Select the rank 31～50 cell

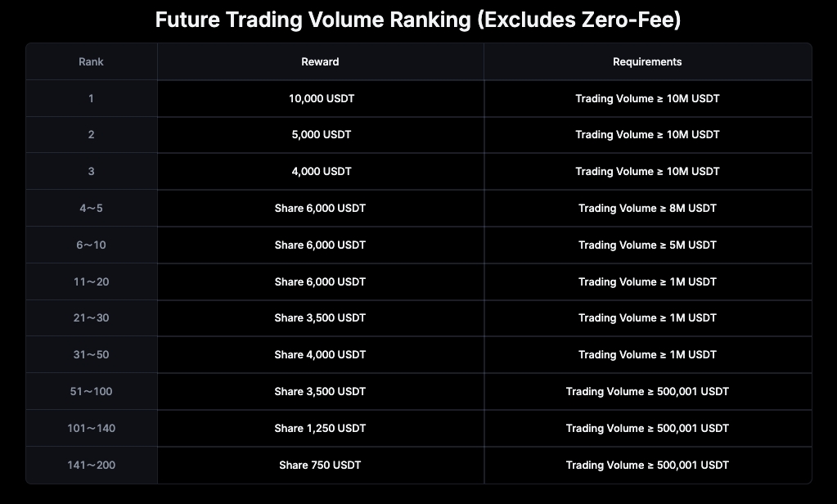pos(91,354)
